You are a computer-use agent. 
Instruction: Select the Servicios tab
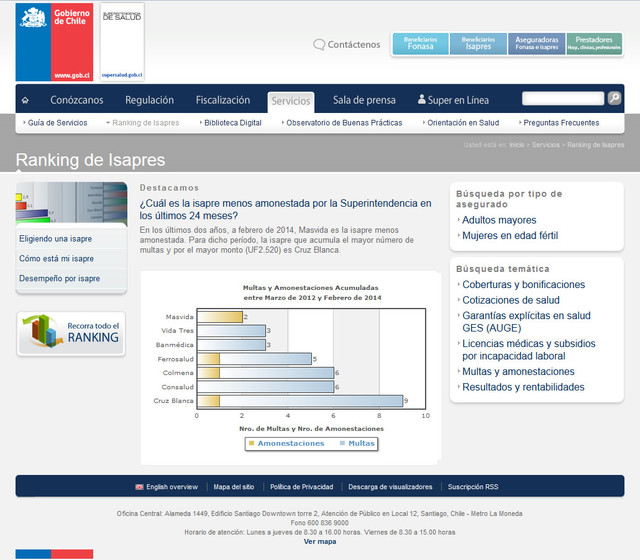click(x=291, y=101)
